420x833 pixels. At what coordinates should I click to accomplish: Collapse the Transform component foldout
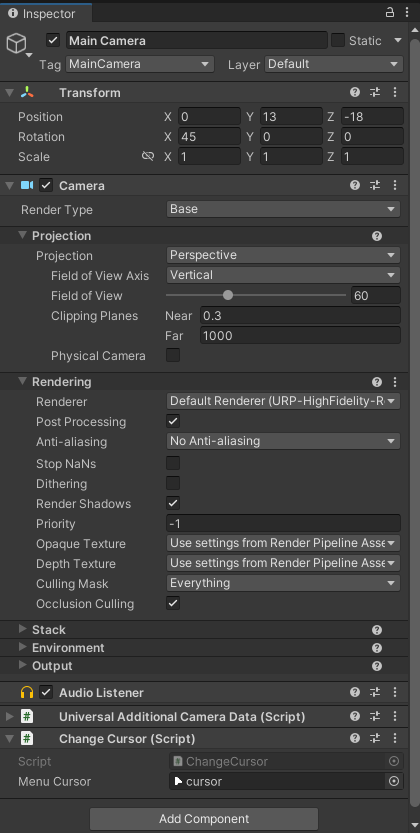9,92
